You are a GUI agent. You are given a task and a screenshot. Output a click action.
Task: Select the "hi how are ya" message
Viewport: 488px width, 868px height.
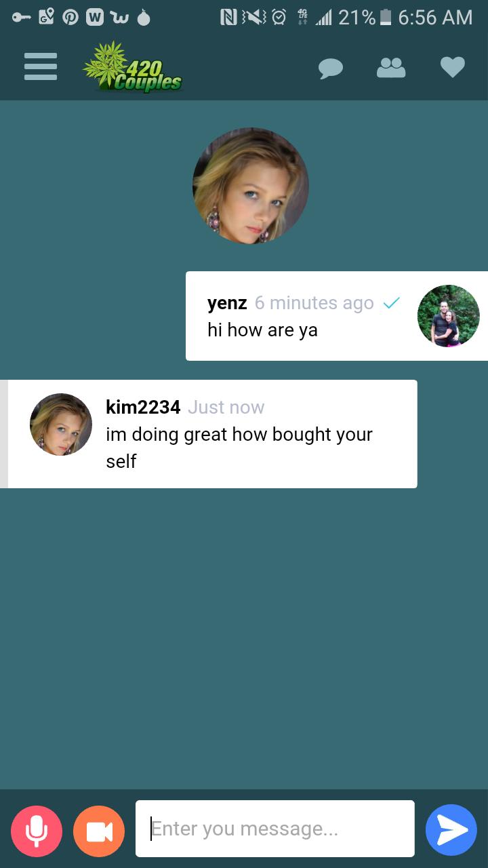pyautogui.click(x=262, y=331)
